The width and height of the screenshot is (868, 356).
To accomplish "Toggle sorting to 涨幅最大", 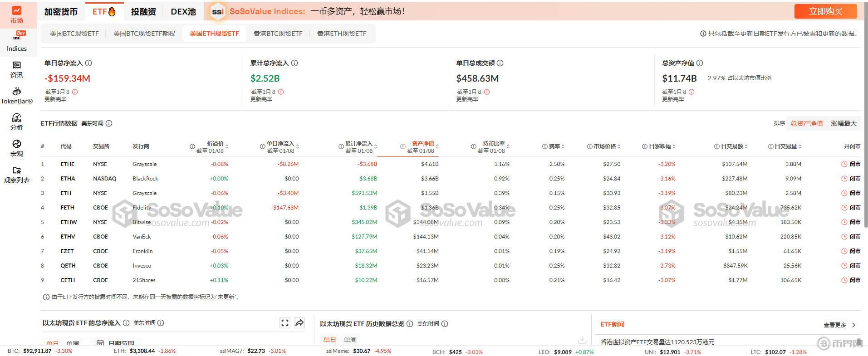I will click(x=843, y=123).
